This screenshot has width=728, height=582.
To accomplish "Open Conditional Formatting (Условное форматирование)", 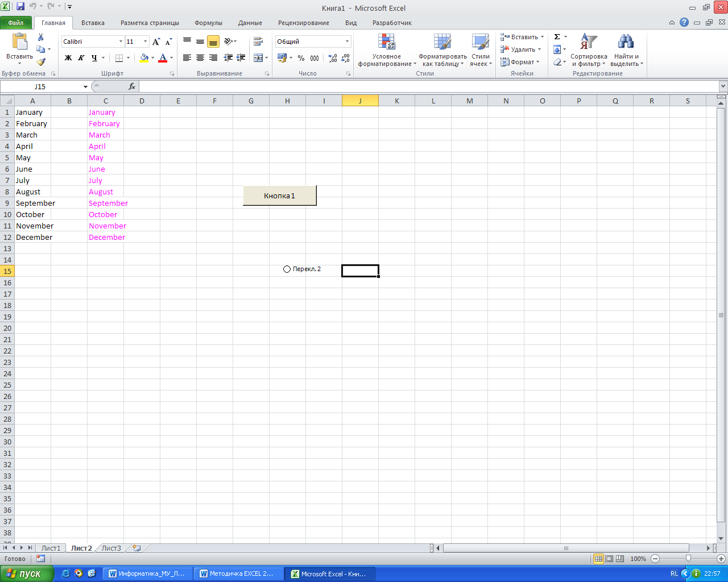I will pos(387,50).
